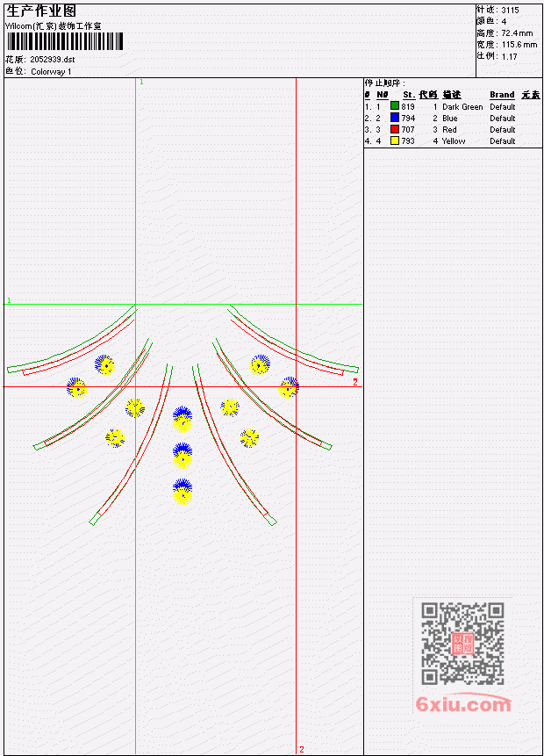The image size is (544, 756).
Task: Click the file name '2052939.dst'
Action: [x=53, y=60]
